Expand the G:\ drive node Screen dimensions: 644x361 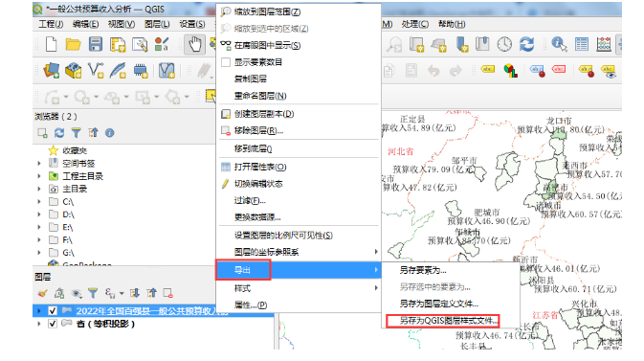(39, 253)
